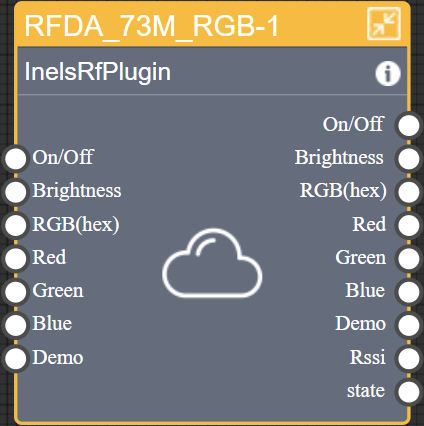The image size is (424, 426).
Task: Open the InelsRfPlugin info icon
Action: click(388, 73)
